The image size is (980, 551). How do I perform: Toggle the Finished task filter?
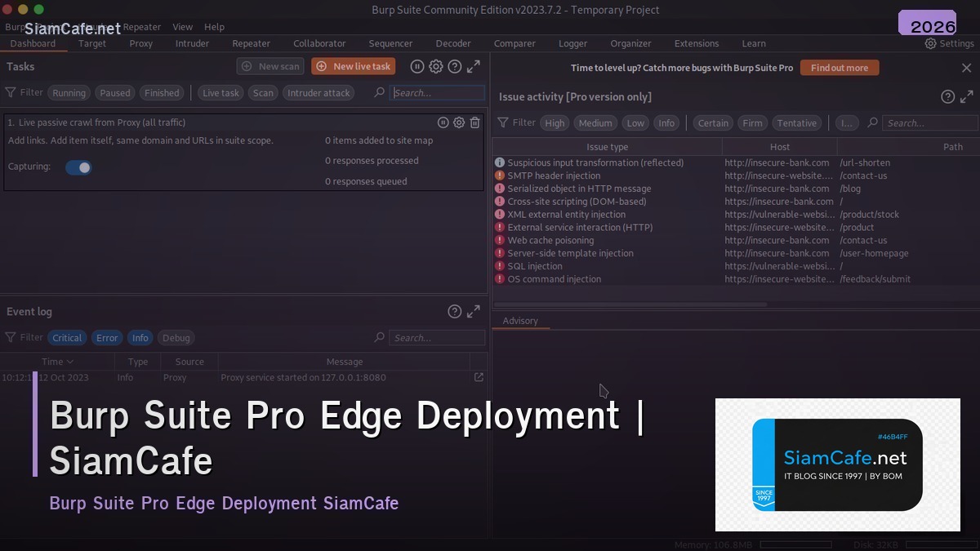(162, 92)
